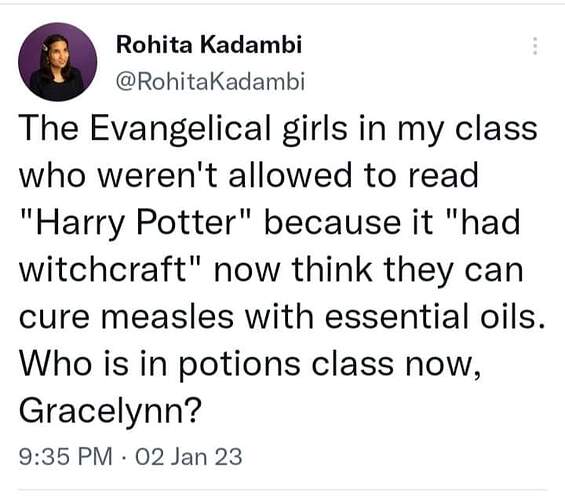This screenshot has height=500, width=565.
Task: Open Rohita Kadambi's profile picture
Action: (58, 62)
